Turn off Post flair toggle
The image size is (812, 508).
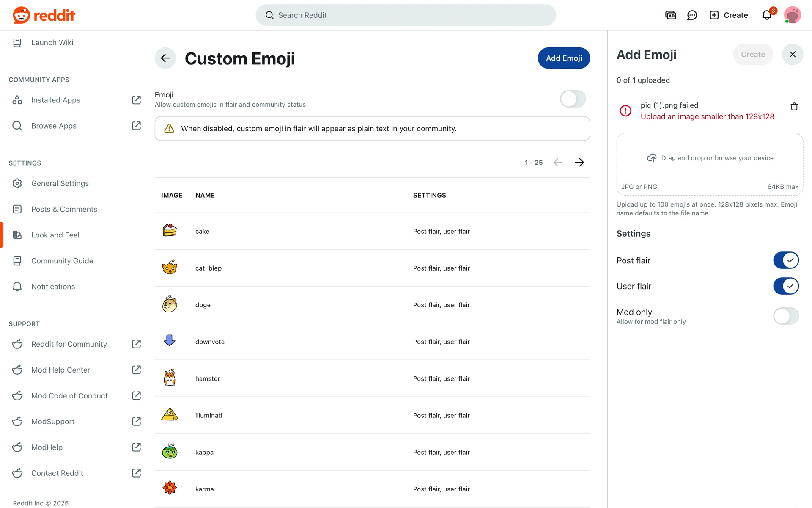pos(785,260)
